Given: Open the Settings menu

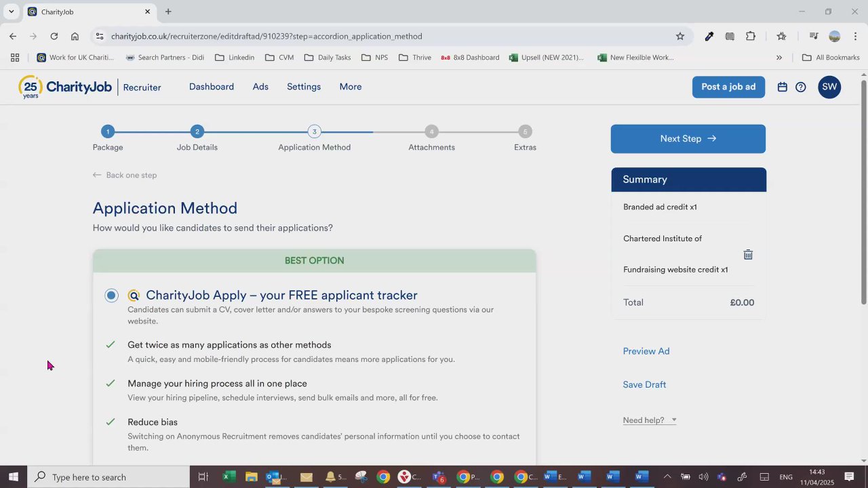Looking at the screenshot, I should 304,87.
